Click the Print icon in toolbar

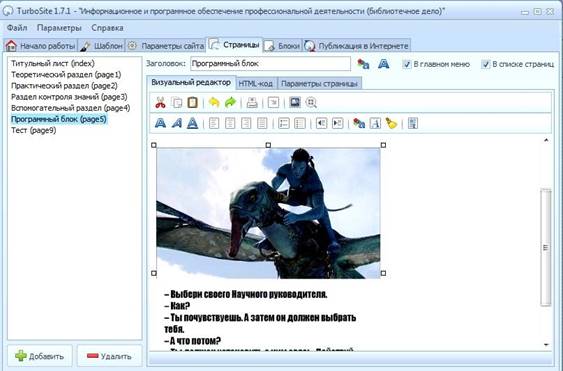click(x=252, y=103)
